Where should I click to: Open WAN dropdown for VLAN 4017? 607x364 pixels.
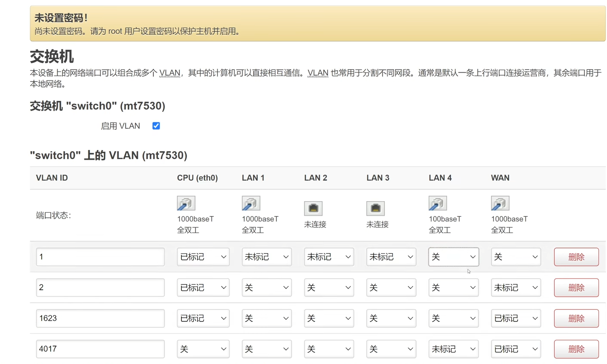pos(516,349)
